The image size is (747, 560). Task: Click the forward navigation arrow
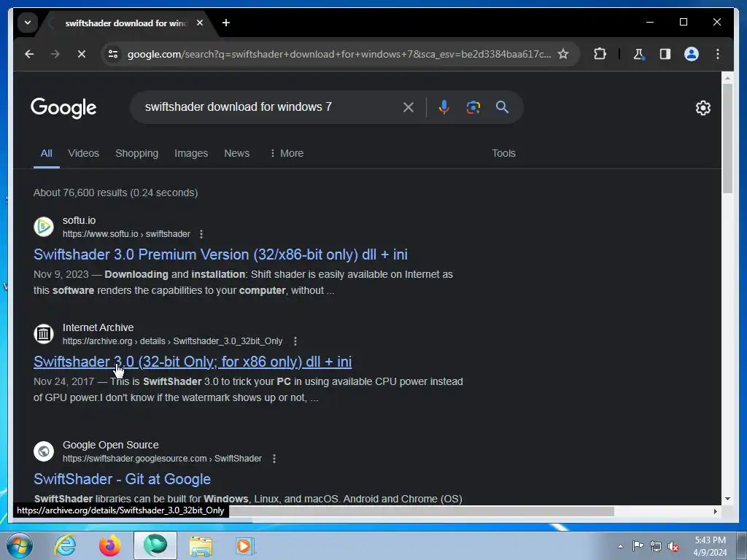[55, 54]
